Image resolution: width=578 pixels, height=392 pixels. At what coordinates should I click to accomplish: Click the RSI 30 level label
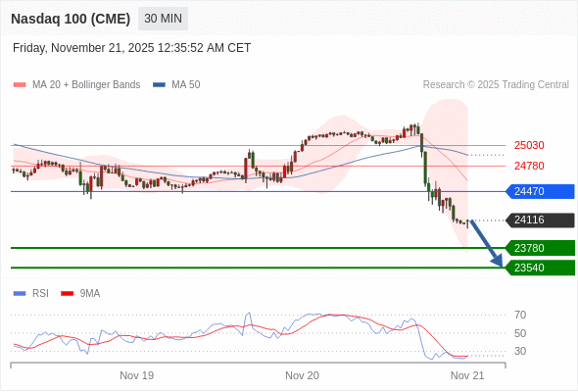pyautogui.click(x=520, y=351)
